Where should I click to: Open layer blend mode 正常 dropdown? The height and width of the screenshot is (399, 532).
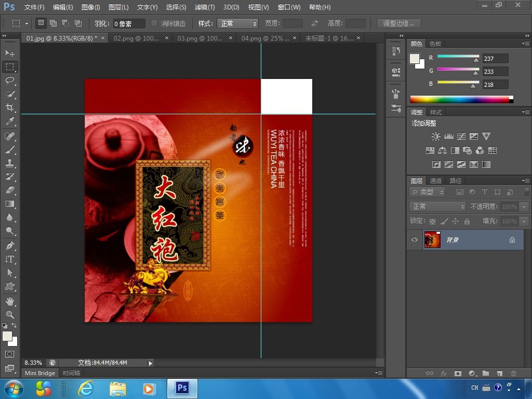[437, 206]
